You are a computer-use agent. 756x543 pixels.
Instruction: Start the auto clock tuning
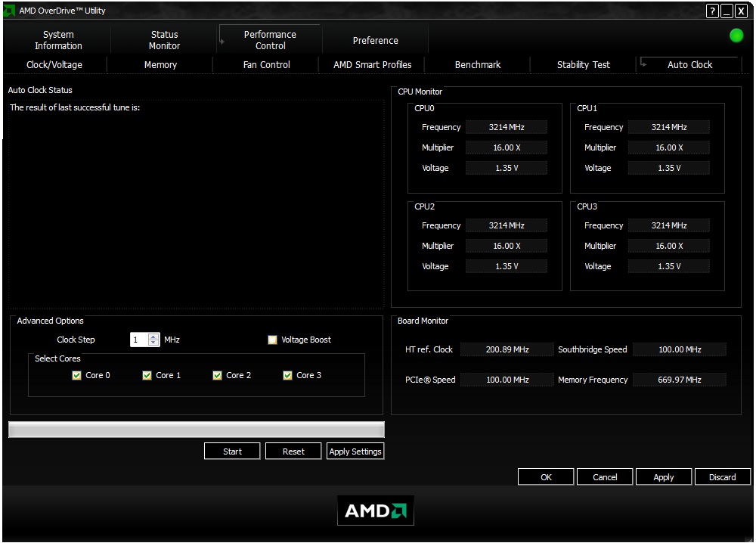[232, 451]
